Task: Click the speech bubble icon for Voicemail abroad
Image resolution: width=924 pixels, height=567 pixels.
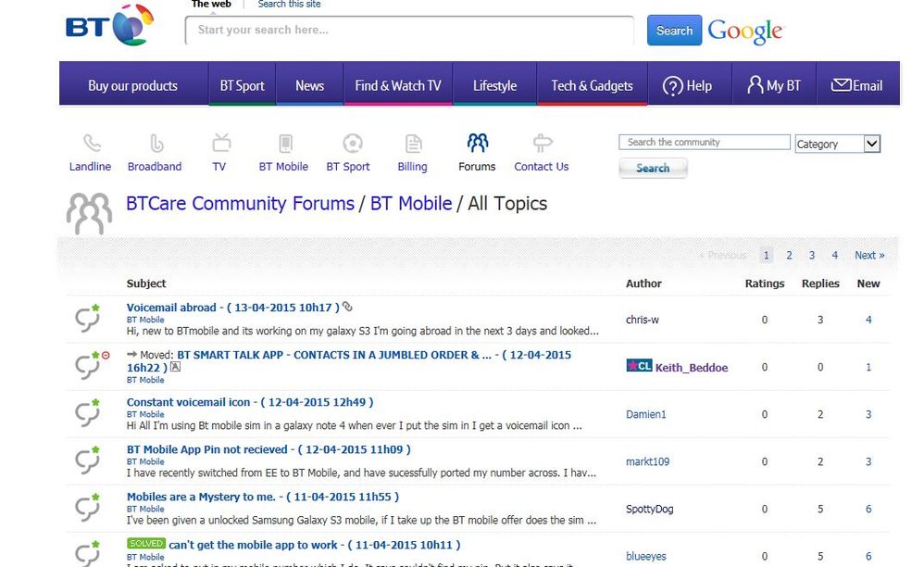Action: pos(87,319)
